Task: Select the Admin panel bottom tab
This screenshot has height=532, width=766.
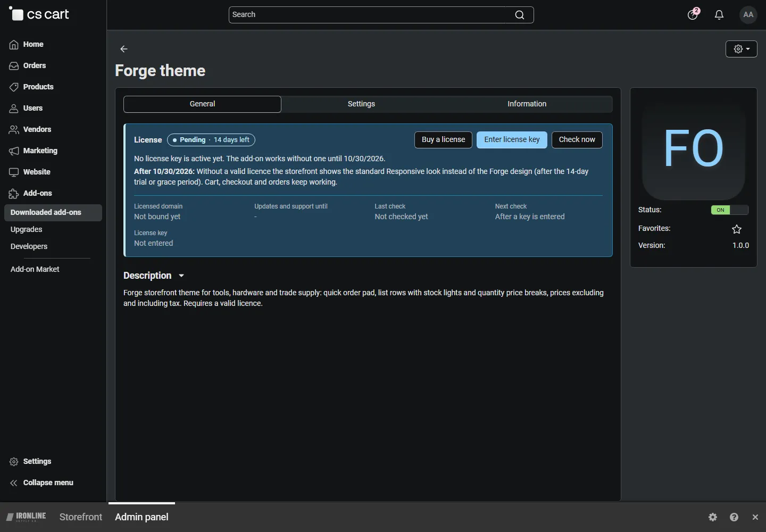Action: tap(141, 517)
